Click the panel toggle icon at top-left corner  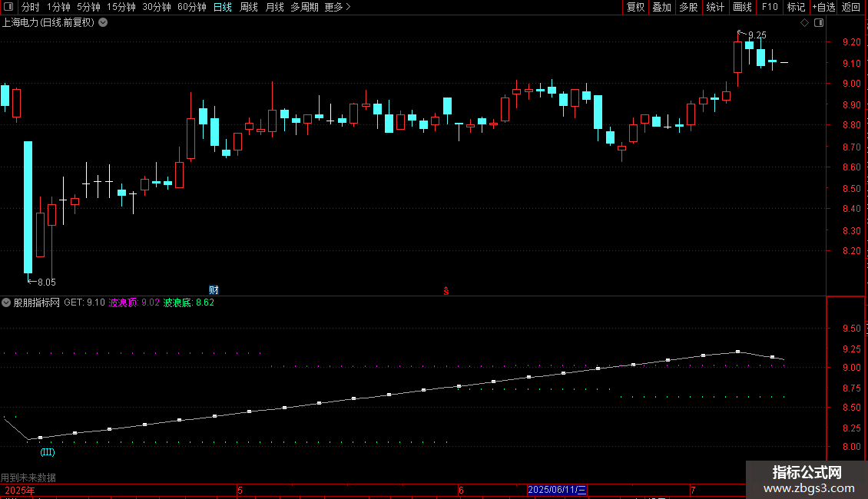point(8,7)
